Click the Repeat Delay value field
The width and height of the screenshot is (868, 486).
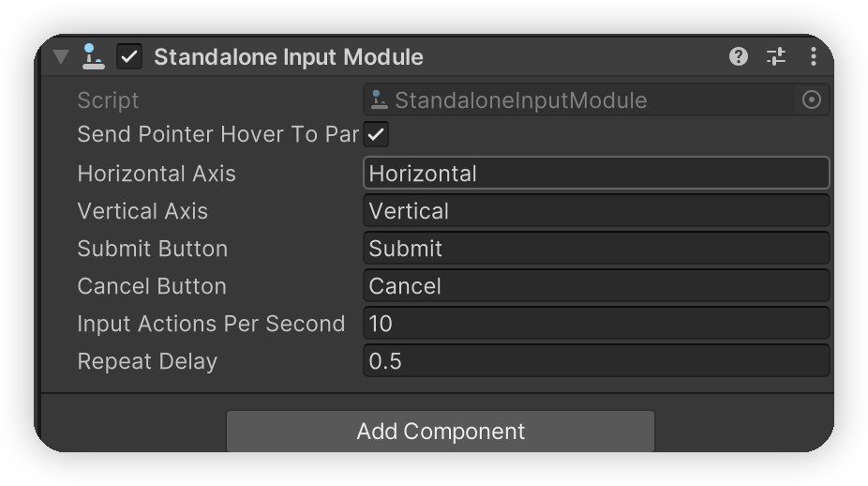point(595,361)
